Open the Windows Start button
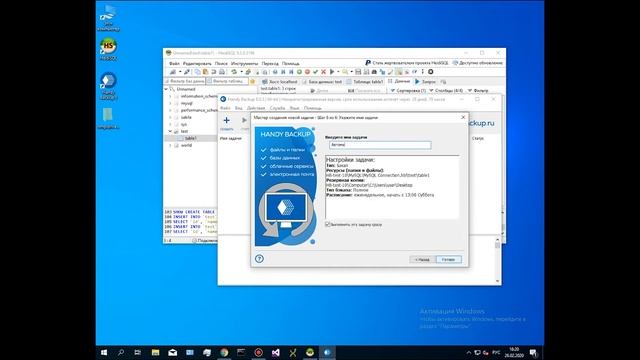 click(x=104, y=353)
